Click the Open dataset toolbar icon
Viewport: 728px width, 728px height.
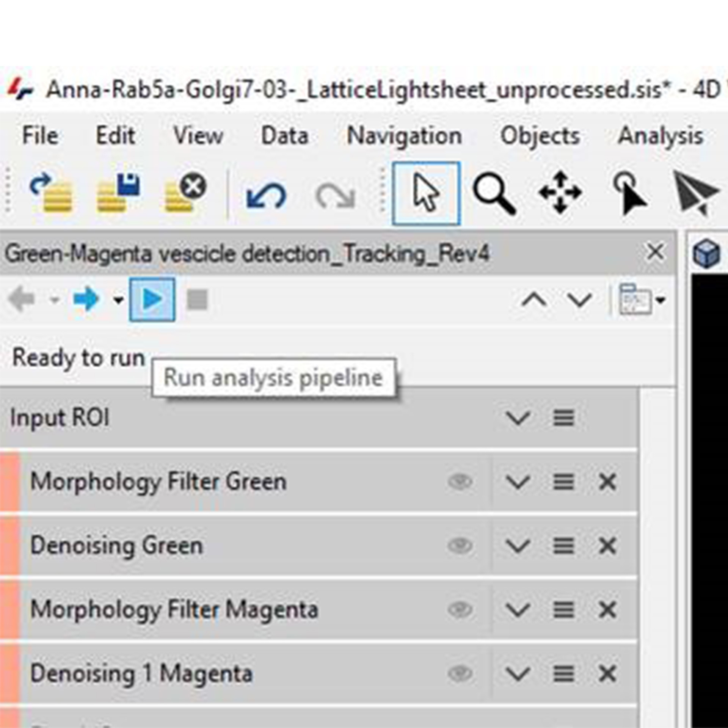point(51,192)
